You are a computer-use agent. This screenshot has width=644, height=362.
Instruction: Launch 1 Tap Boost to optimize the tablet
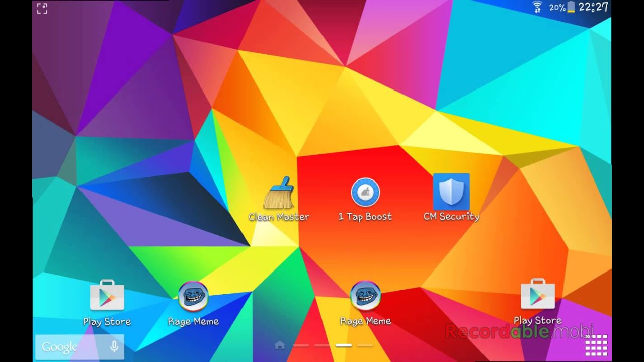[366, 194]
